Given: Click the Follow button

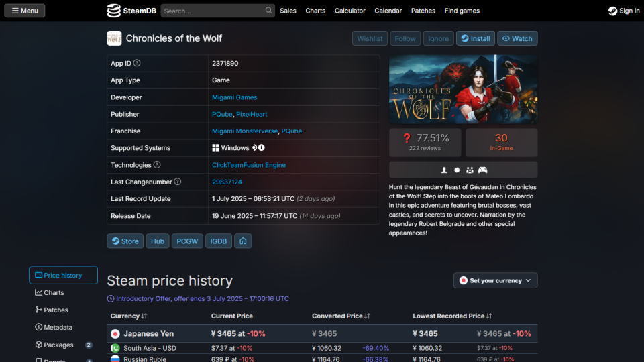Looking at the screenshot, I should pyautogui.click(x=405, y=38).
